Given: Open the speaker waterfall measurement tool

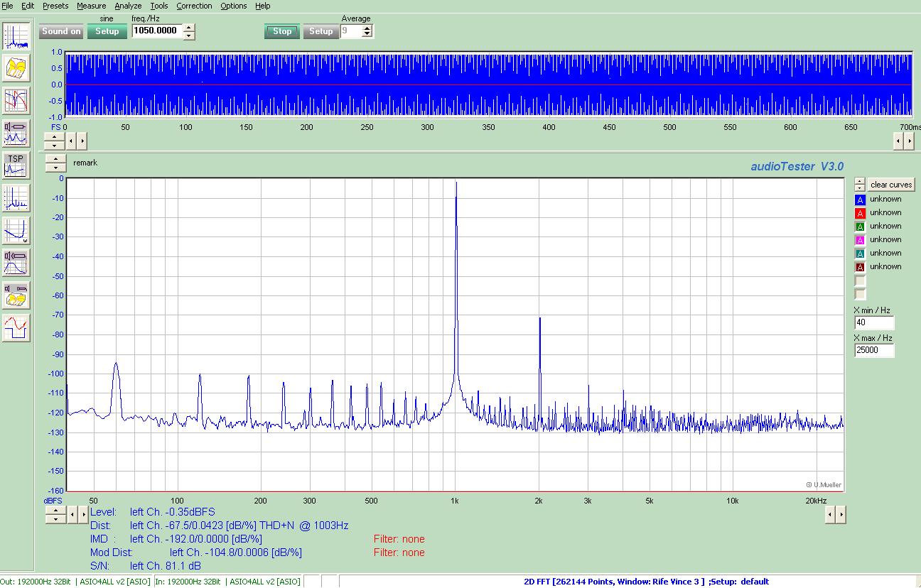Looking at the screenshot, I should 16,296.
